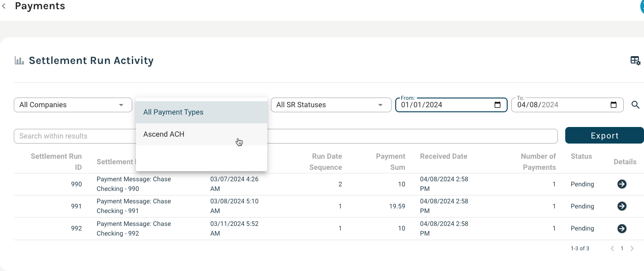Expand the All SR Statuses dropdown
The width and height of the screenshot is (644, 271).
point(330,105)
